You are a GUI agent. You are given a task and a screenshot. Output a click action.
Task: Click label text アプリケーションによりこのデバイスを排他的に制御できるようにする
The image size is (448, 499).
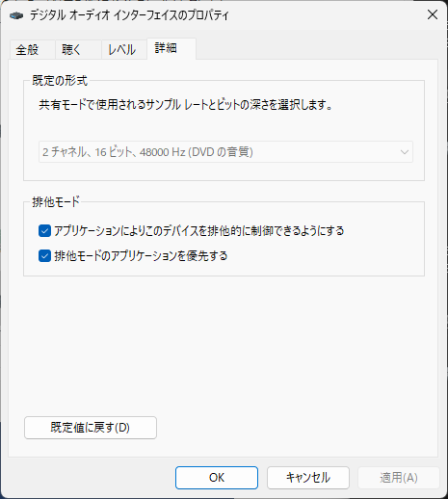point(199,230)
